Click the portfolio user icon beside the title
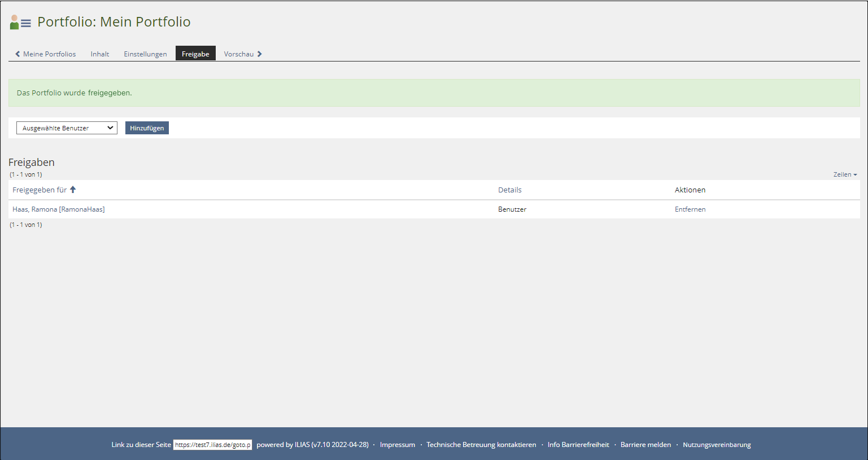The width and height of the screenshot is (868, 460). coord(20,23)
